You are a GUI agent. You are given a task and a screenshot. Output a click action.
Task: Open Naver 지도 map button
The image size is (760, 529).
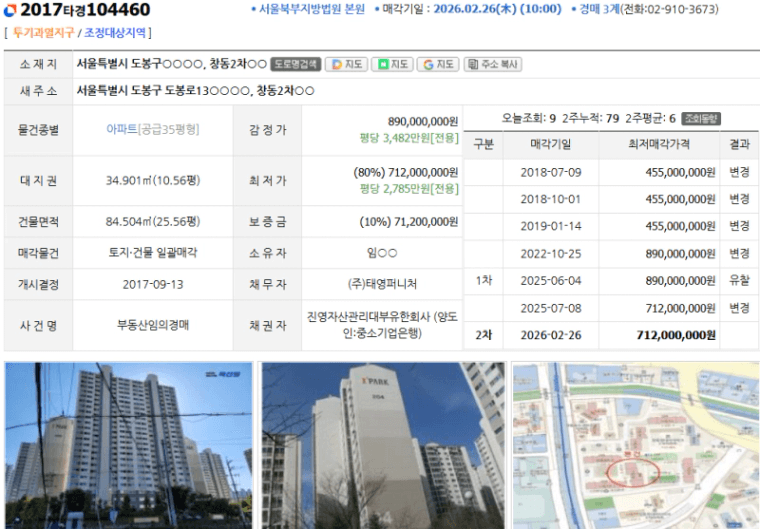(392, 64)
